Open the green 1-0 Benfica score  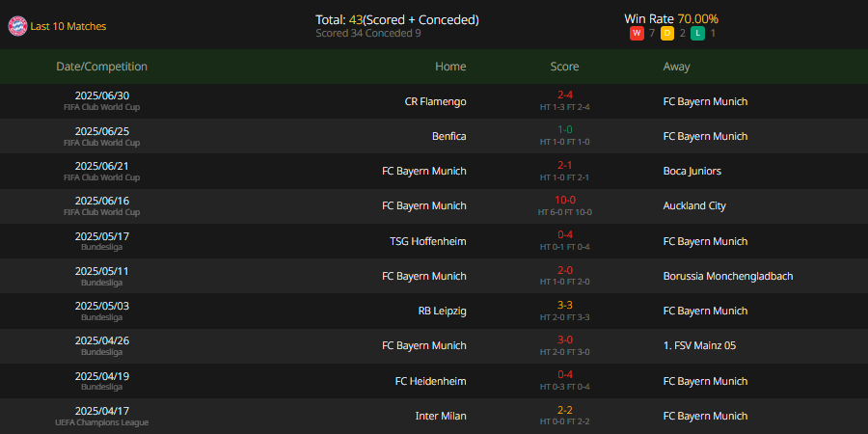pyautogui.click(x=564, y=129)
